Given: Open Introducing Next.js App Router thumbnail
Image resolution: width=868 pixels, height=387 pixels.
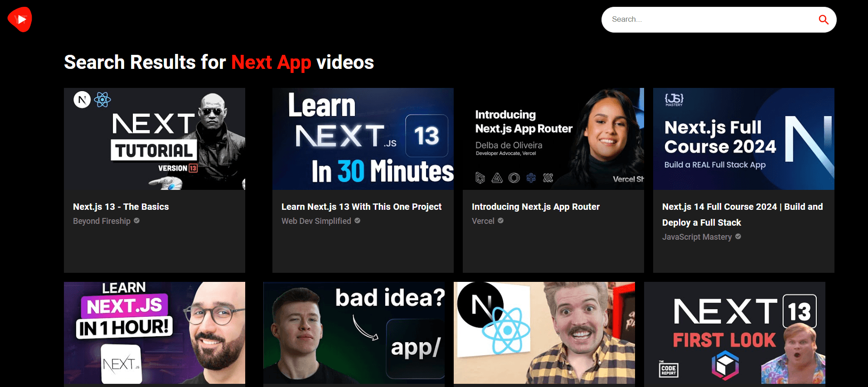Looking at the screenshot, I should (x=553, y=139).
